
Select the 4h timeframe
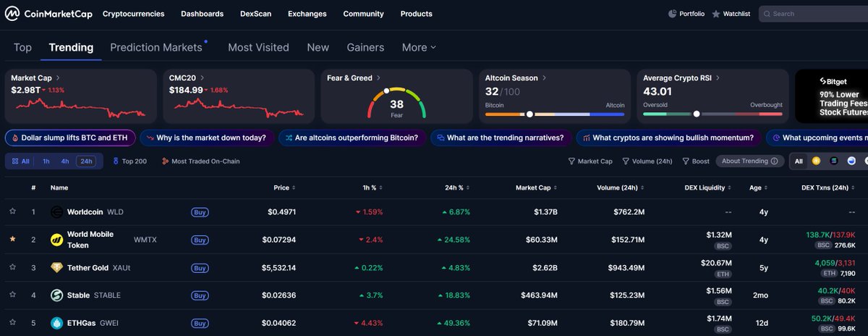pos(65,161)
